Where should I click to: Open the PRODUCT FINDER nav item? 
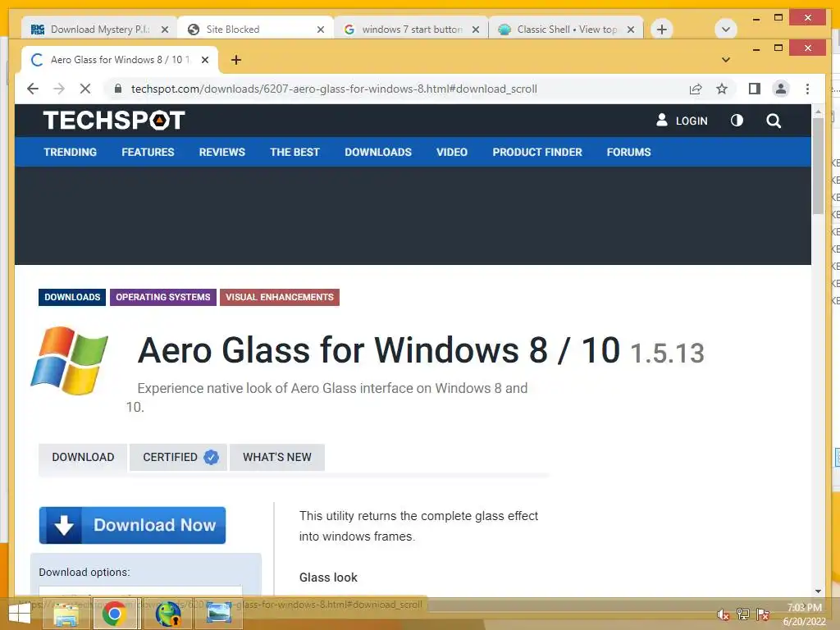[537, 152]
